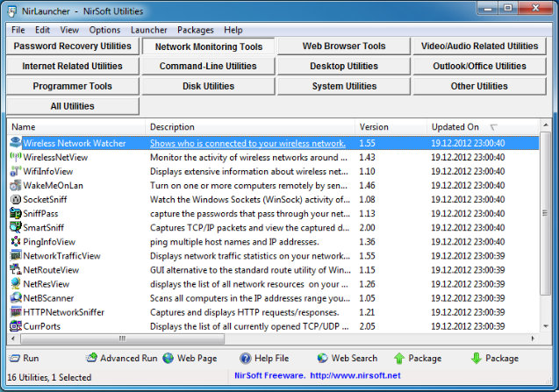Screen dimensions: 559x392
Task: Click the CurrPorts icon
Action: [15, 326]
